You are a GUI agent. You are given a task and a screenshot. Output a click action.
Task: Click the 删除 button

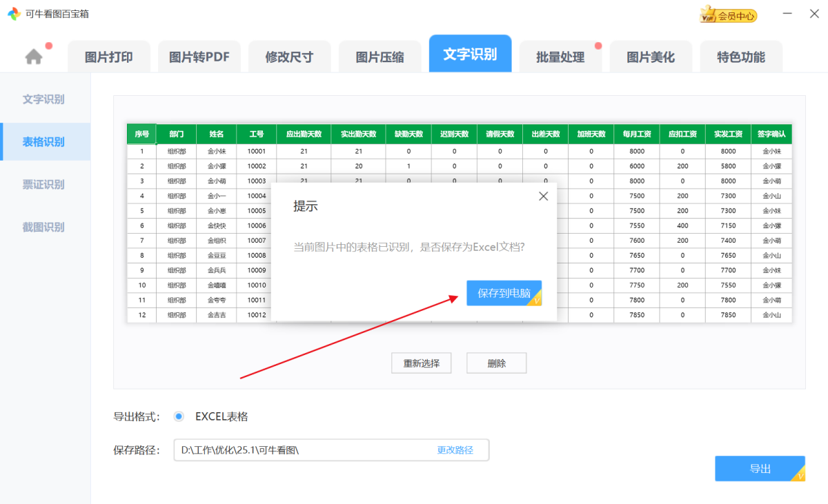(x=496, y=363)
